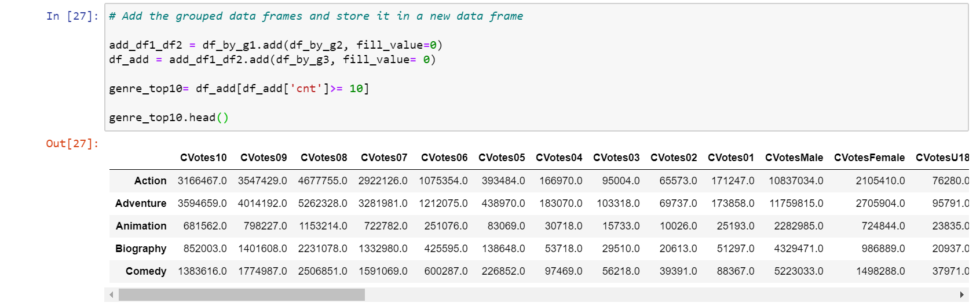
Task: Click the Out[27] output prompt label
Action: click(72, 144)
